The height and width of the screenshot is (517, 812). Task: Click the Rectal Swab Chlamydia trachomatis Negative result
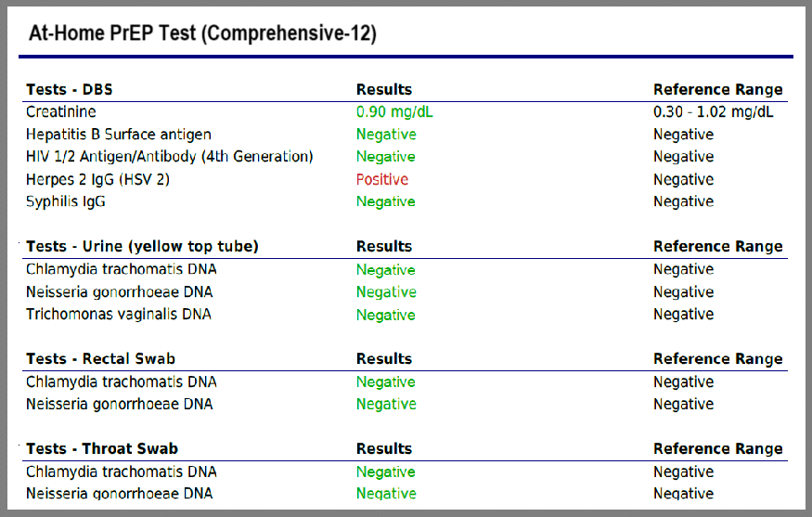pos(386,381)
